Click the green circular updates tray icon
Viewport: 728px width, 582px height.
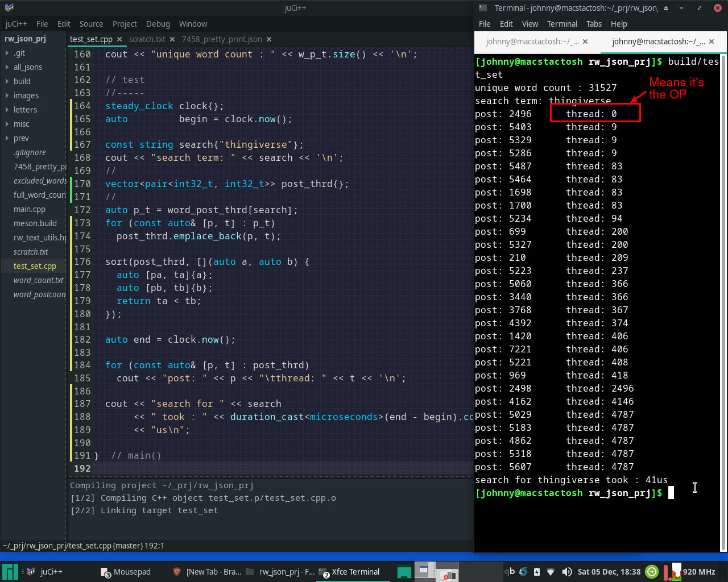point(652,572)
